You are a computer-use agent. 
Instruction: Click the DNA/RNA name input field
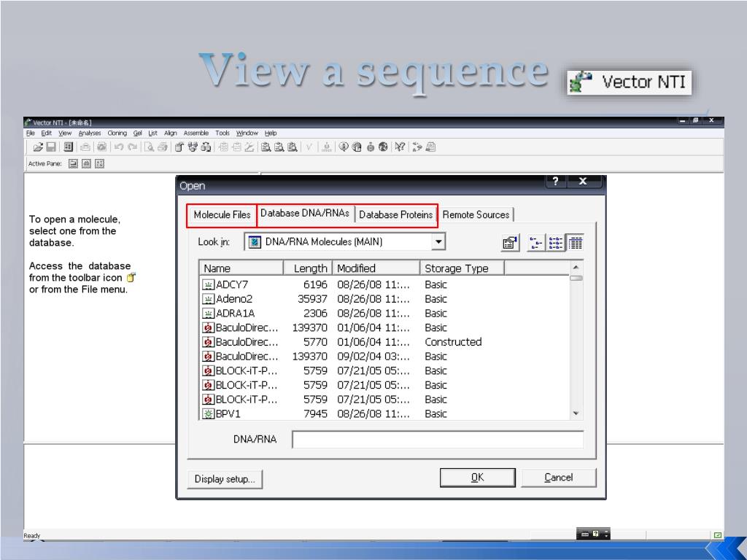(438, 440)
